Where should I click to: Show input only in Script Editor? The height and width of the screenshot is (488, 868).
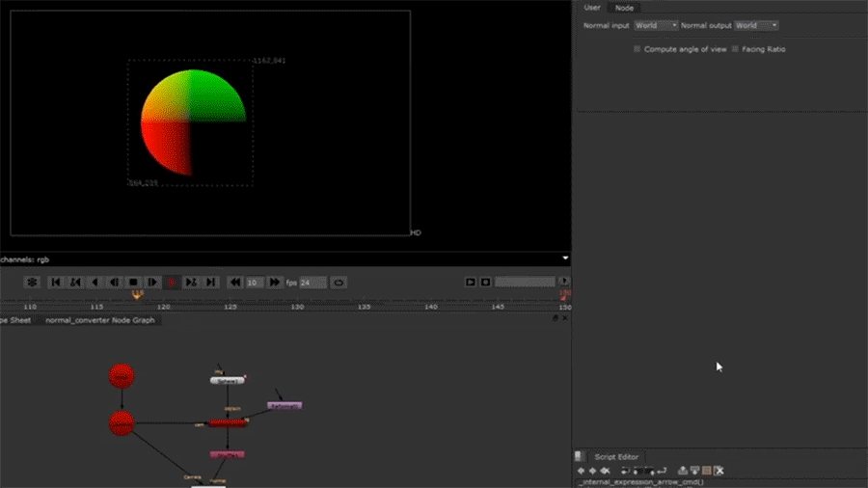[683, 471]
